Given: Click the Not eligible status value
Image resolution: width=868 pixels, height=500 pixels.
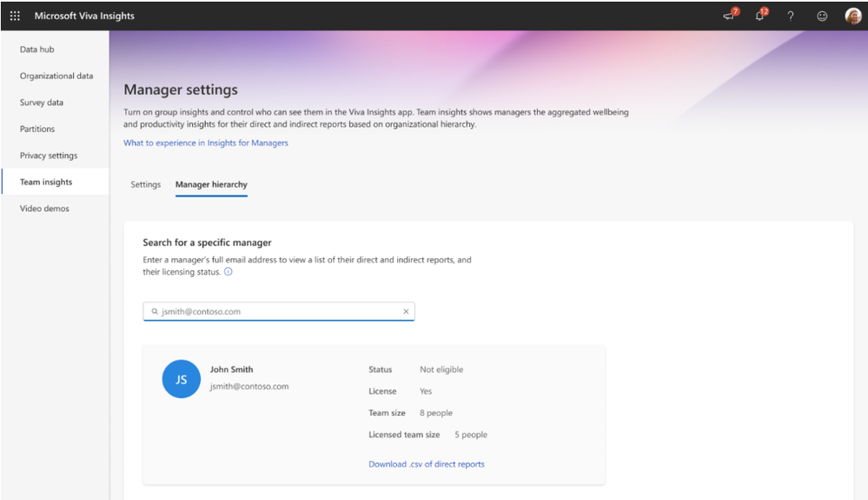Looking at the screenshot, I should point(441,370).
